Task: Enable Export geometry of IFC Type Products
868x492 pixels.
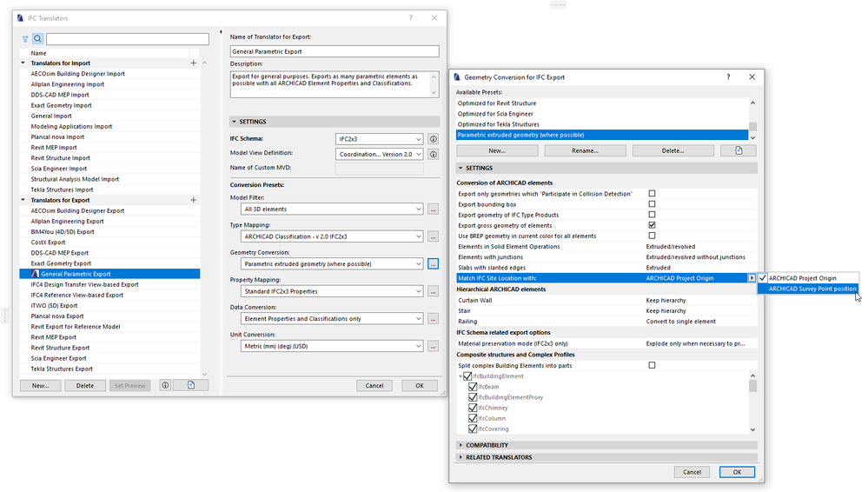Action: coord(653,215)
